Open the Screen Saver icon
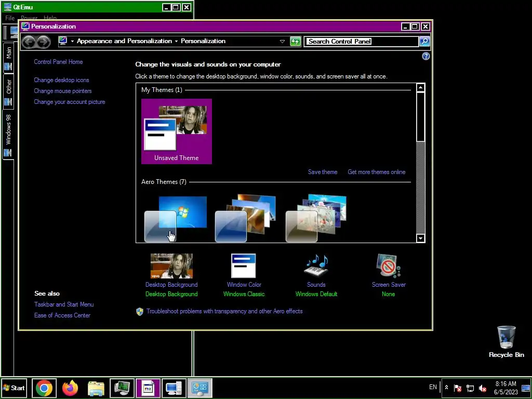The image size is (532, 399). pyautogui.click(x=389, y=266)
